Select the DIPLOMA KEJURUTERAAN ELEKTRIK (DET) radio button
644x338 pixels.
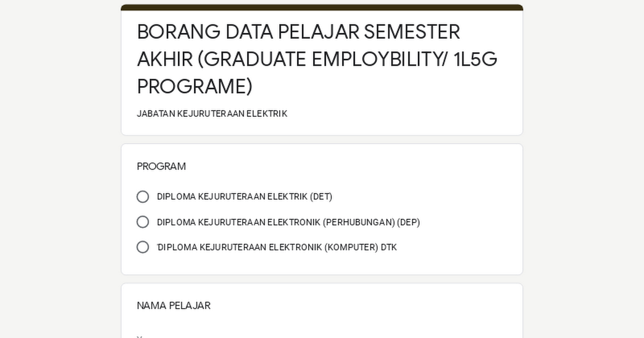pyautogui.click(x=143, y=197)
